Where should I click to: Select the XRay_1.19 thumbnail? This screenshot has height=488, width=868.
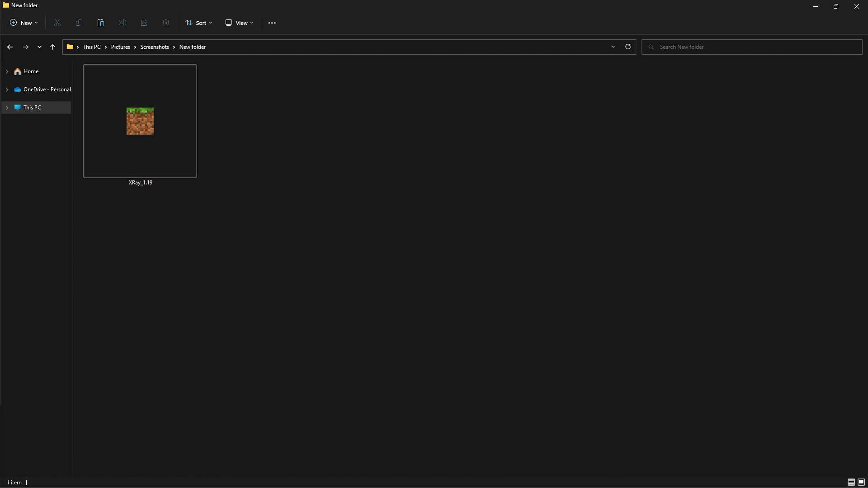click(140, 121)
